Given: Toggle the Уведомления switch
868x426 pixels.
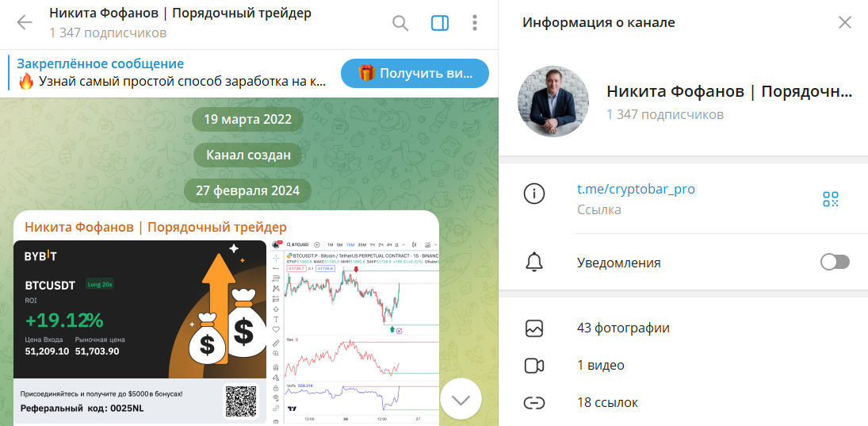Looking at the screenshot, I should [835, 262].
